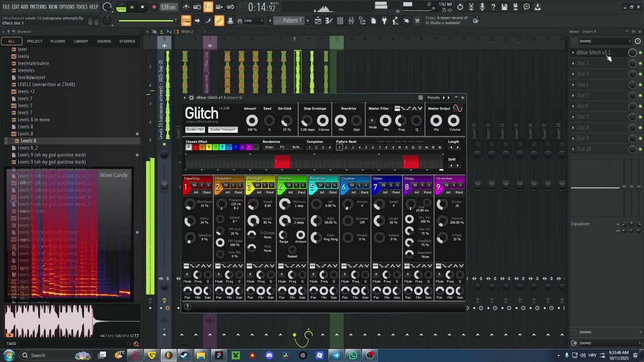Click Init on the Gater effect
644x362 pixels.
tap(385, 193)
